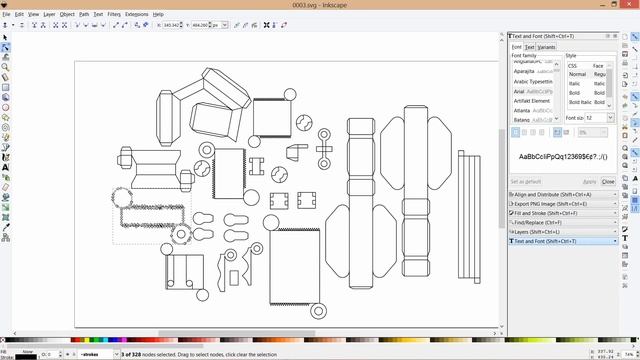This screenshot has height=360, width=640.
Task: Open the Path menu
Action: [84, 14]
